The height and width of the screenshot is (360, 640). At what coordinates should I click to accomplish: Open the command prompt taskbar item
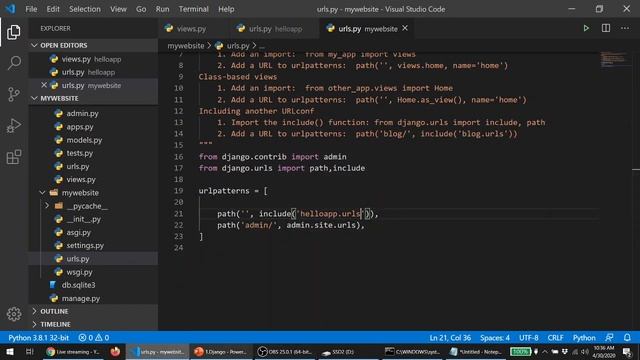click(x=412, y=351)
